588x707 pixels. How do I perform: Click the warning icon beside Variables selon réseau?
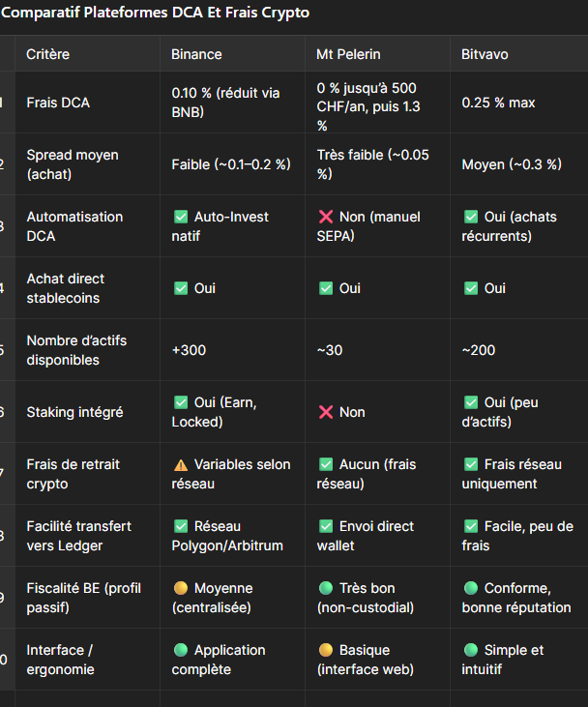(180, 464)
